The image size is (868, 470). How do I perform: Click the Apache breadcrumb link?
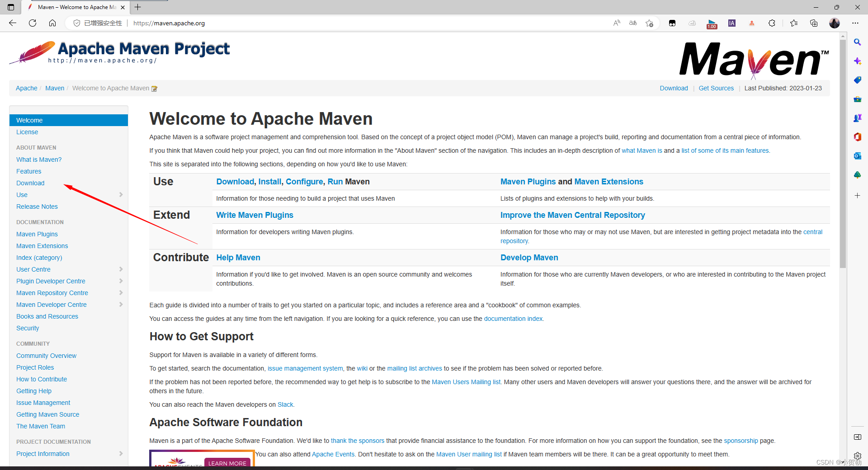[27, 88]
